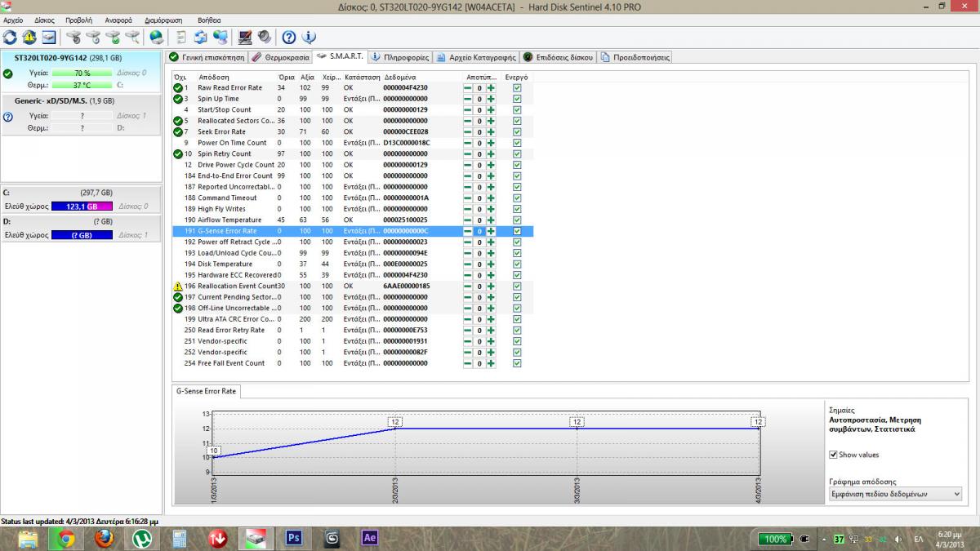Toggle Ενεργό checkbox for Free Fall Event Count
Screen dimensions: 980x551
[517, 363]
